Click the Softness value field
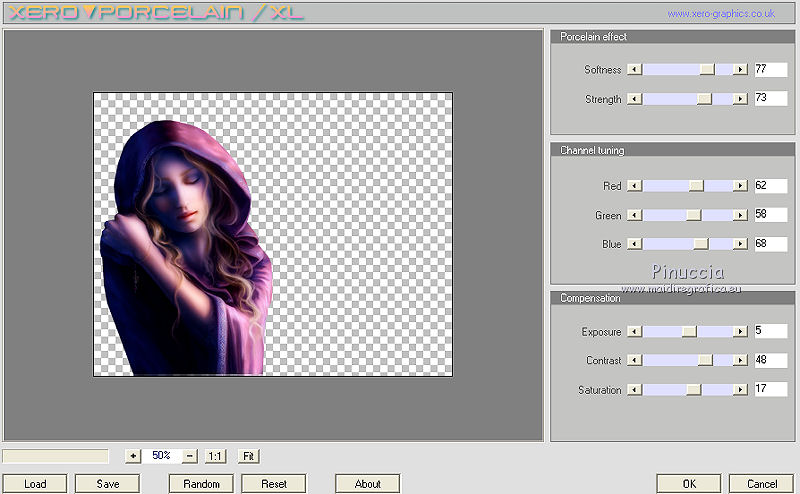This screenshot has width=800, height=494. pos(770,70)
